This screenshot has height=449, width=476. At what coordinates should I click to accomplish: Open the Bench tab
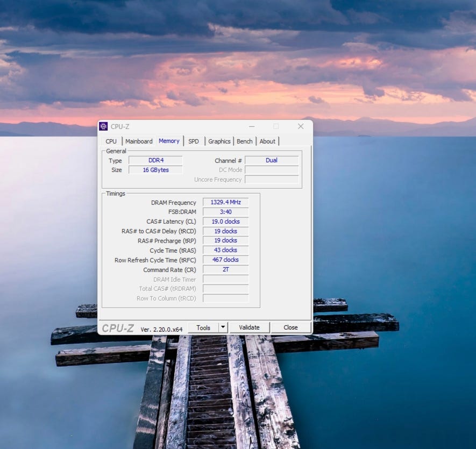(x=244, y=141)
